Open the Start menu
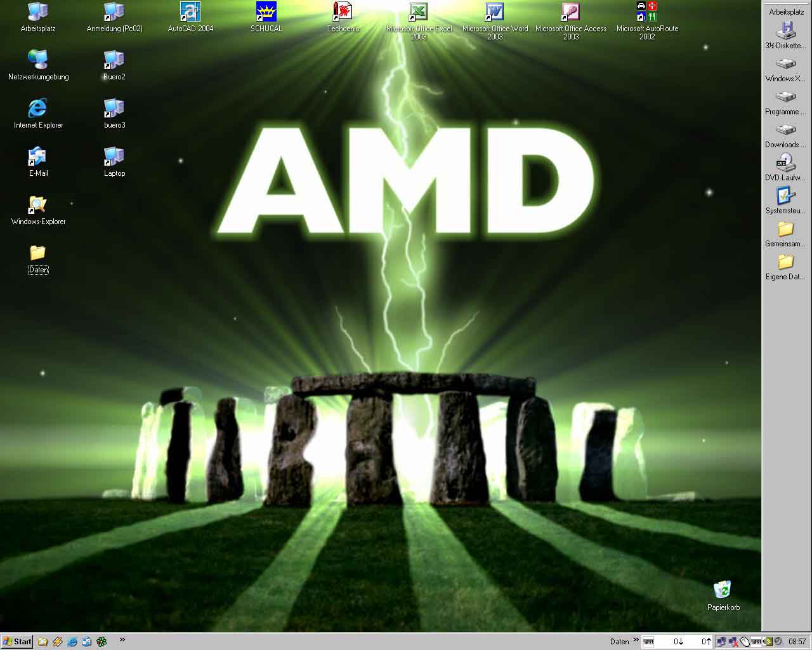 pyautogui.click(x=17, y=641)
